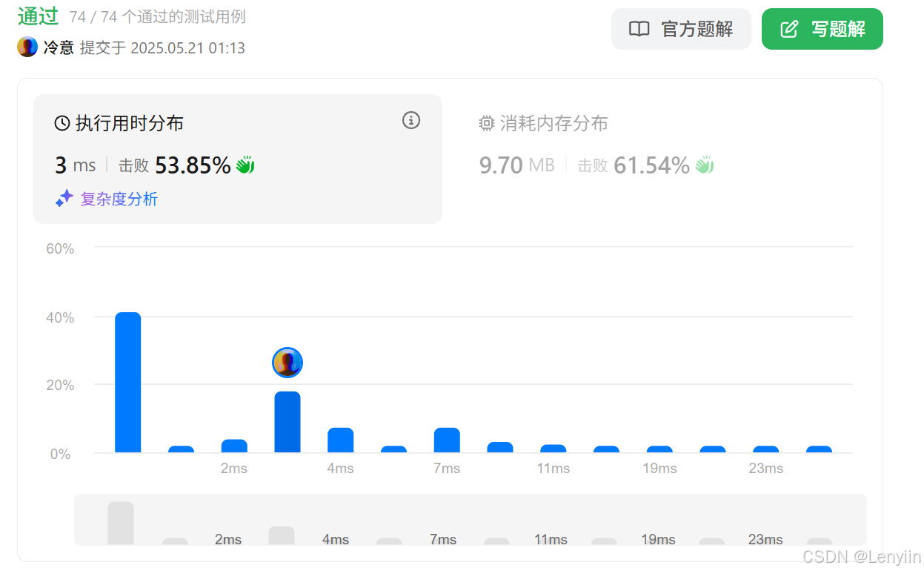The height and width of the screenshot is (571, 924).
Task: Click the '23ms' label under the blue chart
Action: (x=766, y=468)
